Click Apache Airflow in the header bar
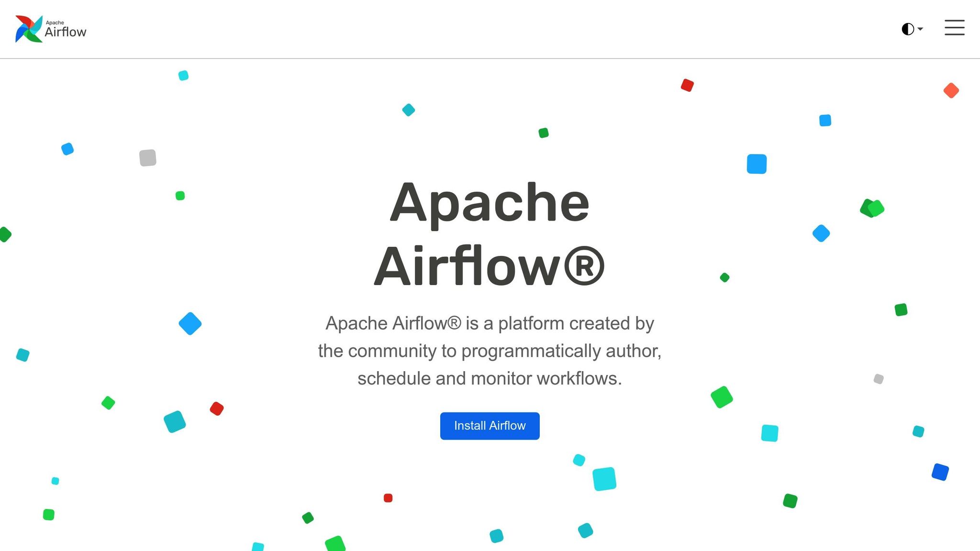 [50, 29]
